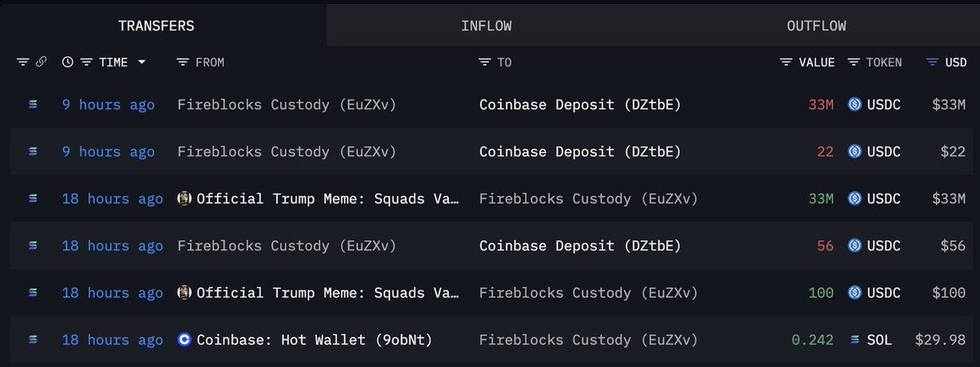Click the SOL token icon in the last row
The image size is (980, 367).
click(855, 339)
